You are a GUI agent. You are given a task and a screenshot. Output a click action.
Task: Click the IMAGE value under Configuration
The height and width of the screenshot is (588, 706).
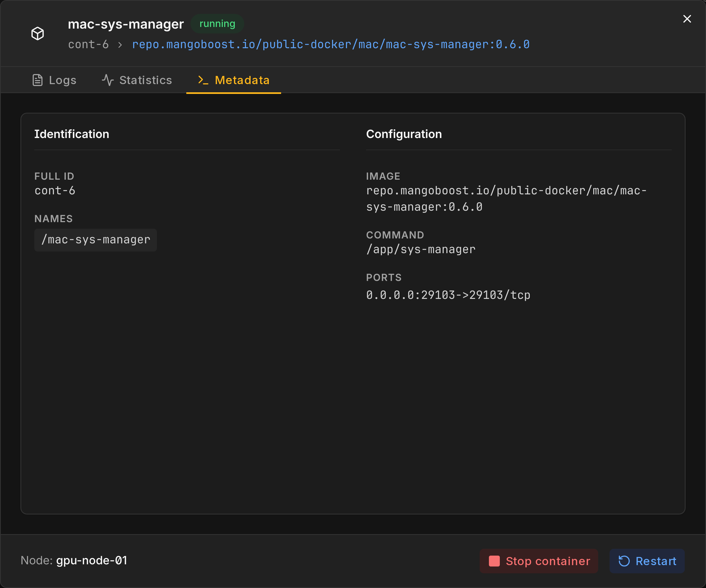coord(506,198)
